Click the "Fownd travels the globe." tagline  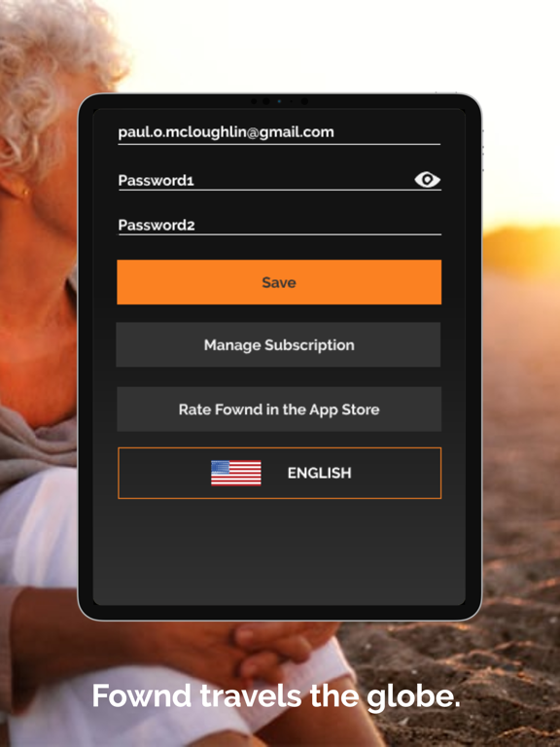[276, 697]
